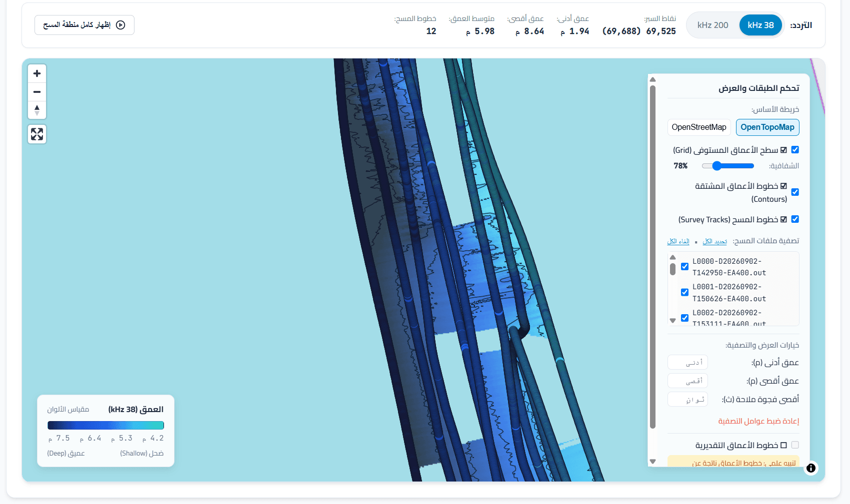Click the survey lines count 12
Image resolution: width=850 pixels, height=504 pixels.
pyautogui.click(x=431, y=31)
